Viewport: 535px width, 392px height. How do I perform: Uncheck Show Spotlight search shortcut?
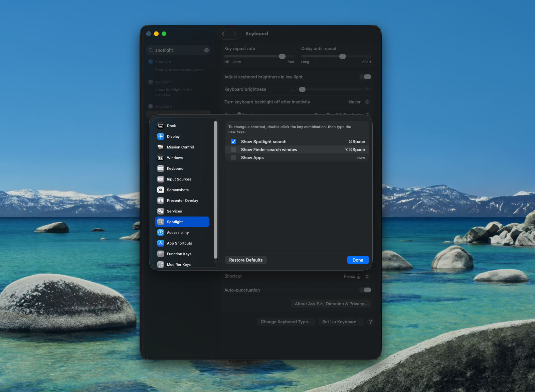coord(233,141)
